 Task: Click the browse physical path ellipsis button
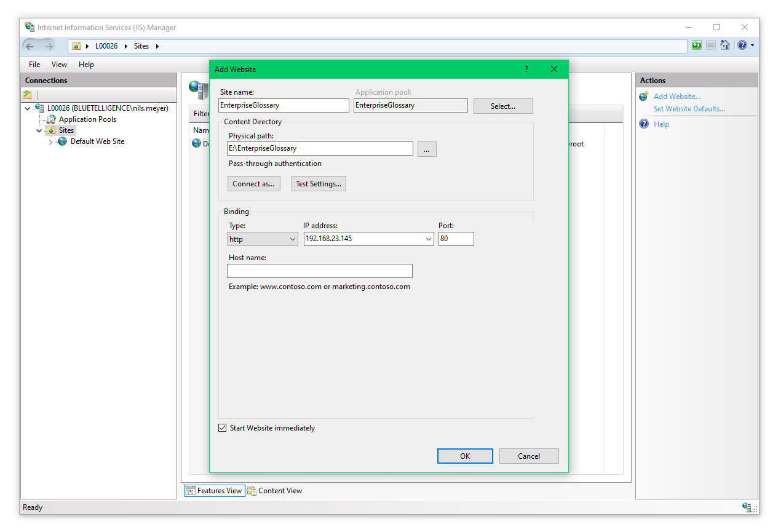tap(427, 149)
